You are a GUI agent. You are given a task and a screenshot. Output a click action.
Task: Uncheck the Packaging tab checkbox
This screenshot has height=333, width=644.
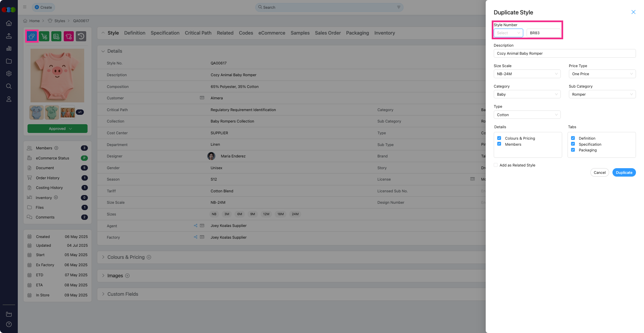pos(573,150)
